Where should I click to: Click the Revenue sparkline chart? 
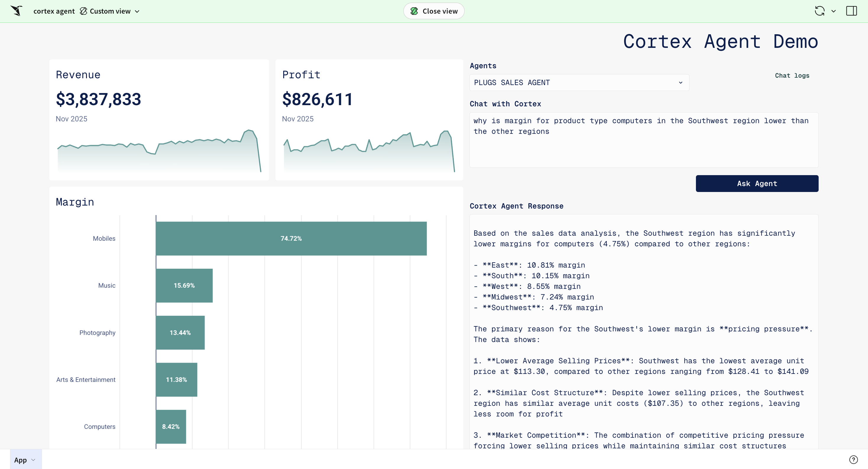pyautogui.click(x=159, y=152)
